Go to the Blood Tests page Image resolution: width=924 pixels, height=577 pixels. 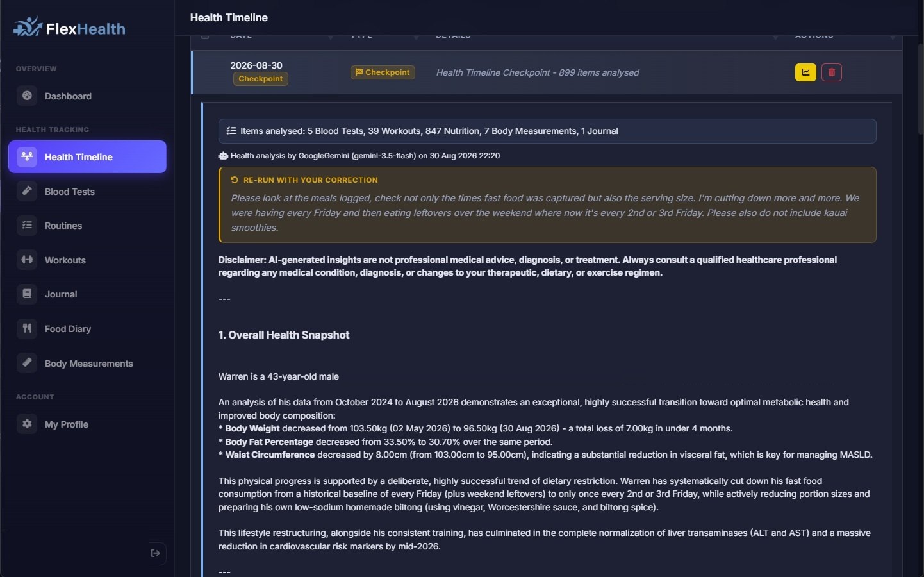pos(87,191)
